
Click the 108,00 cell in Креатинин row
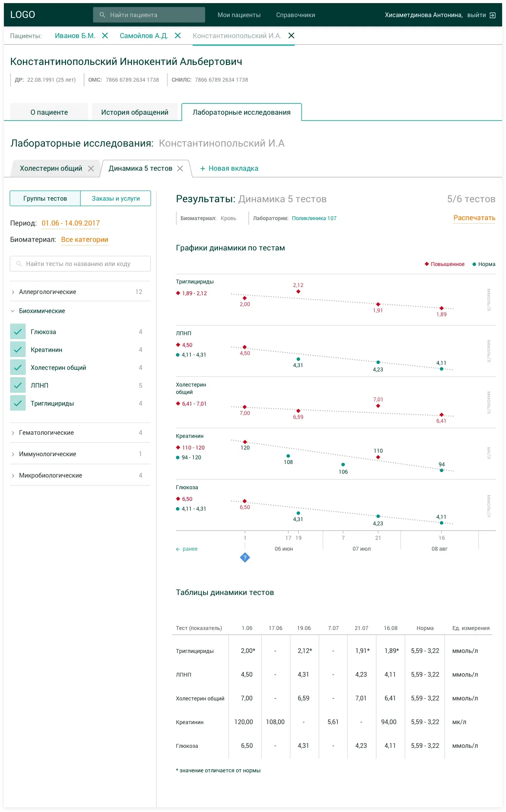pyautogui.click(x=275, y=722)
